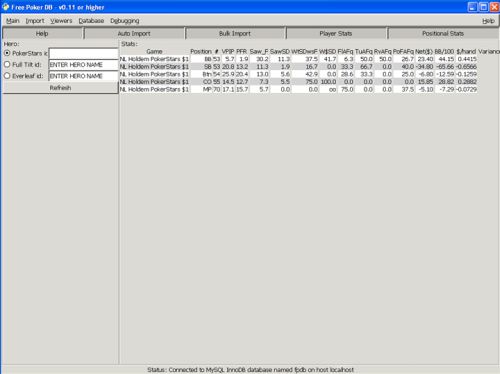Viewport: 500px width, 374px height.
Task: Click the PoFAFq column header
Action: (403, 52)
